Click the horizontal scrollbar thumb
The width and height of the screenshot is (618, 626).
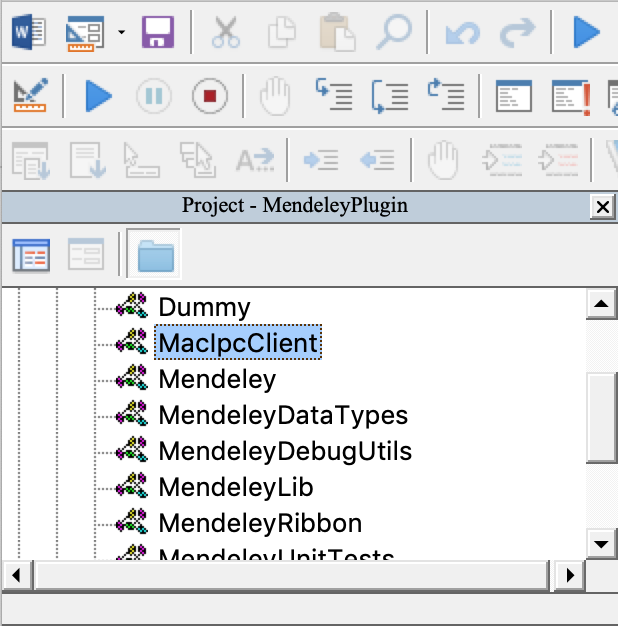[291, 575]
